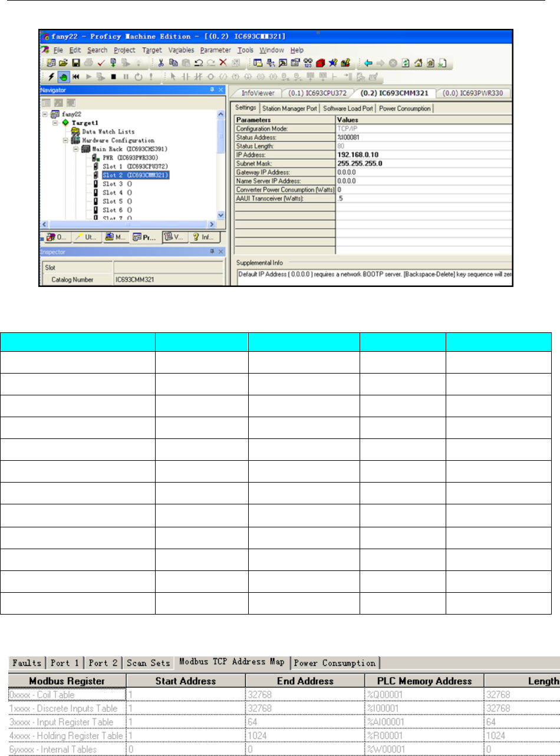Collapse the Hardware Configuration node
The height and width of the screenshot is (756, 560).
65,140
